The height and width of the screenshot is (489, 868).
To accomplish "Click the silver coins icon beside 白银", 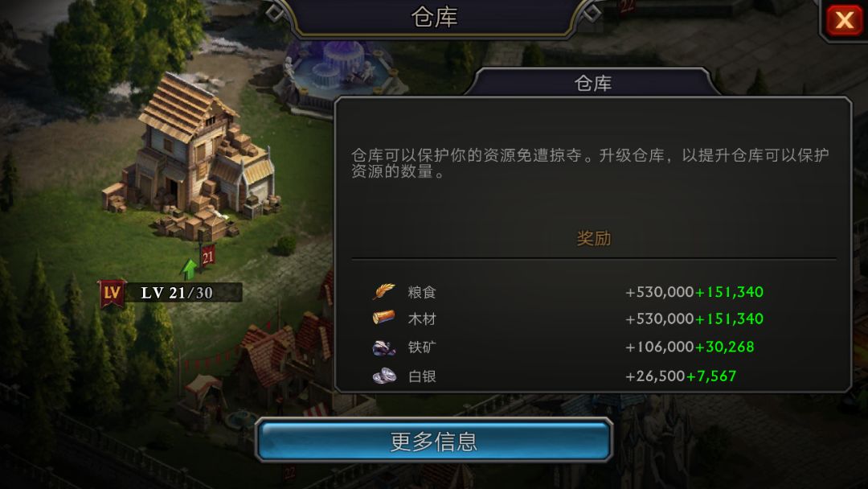I will click(384, 376).
